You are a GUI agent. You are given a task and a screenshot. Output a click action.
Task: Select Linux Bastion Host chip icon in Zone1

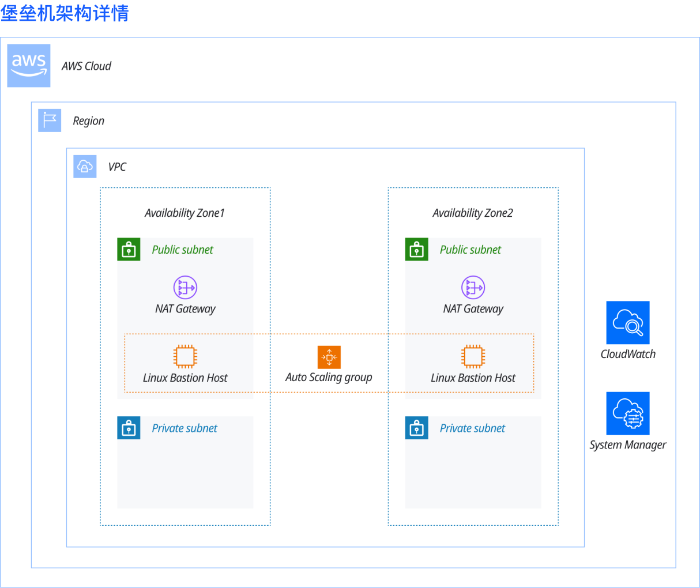(185, 356)
